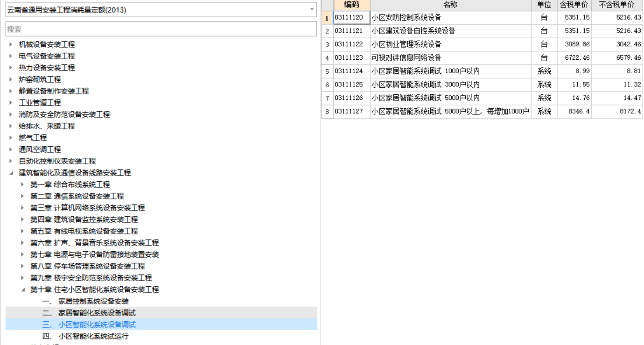Click the 单位 column header

click(x=544, y=5)
